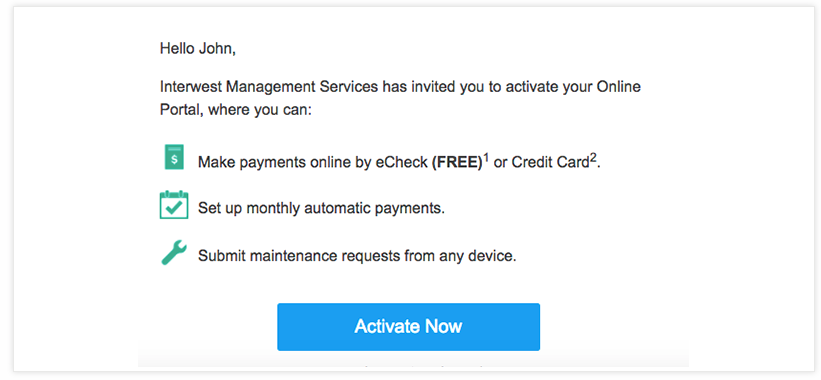This screenshot has height=380, width=821.
Task: Click the bold (FREE) text
Action: pos(457,162)
